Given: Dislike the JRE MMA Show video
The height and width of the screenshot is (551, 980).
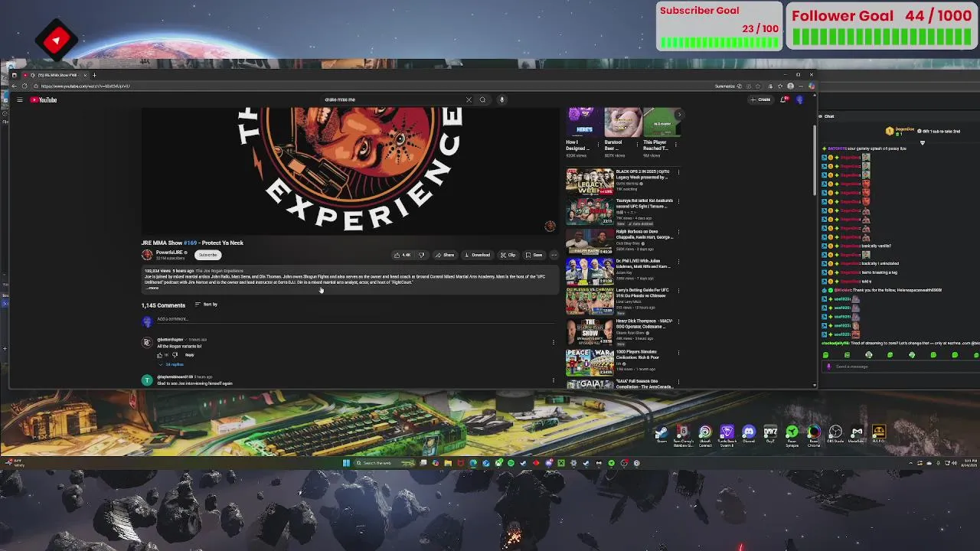Looking at the screenshot, I should [421, 255].
